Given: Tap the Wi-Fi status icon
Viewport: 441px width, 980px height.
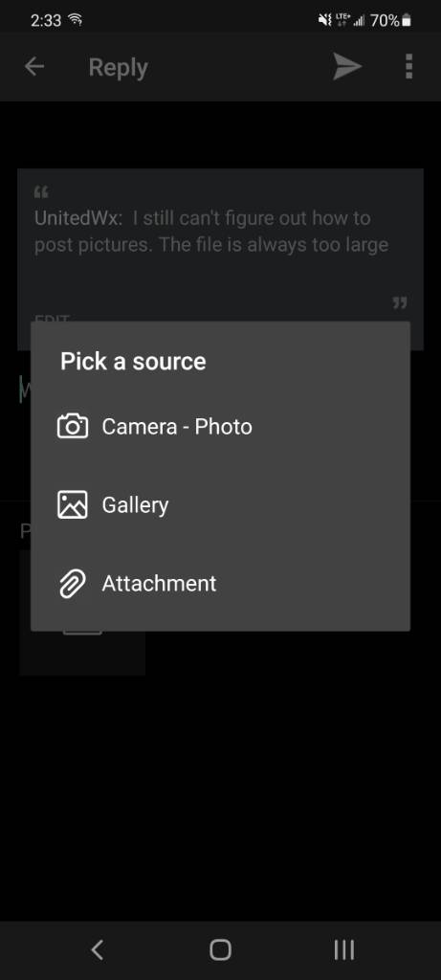Looking at the screenshot, I should click(75, 20).
